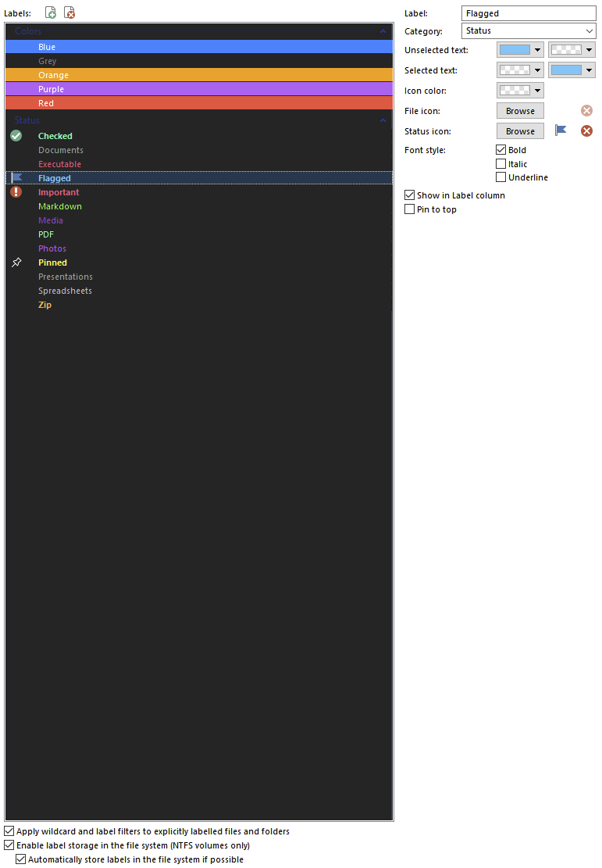Toggle Enable label storage in file system

tap(9, 845)
